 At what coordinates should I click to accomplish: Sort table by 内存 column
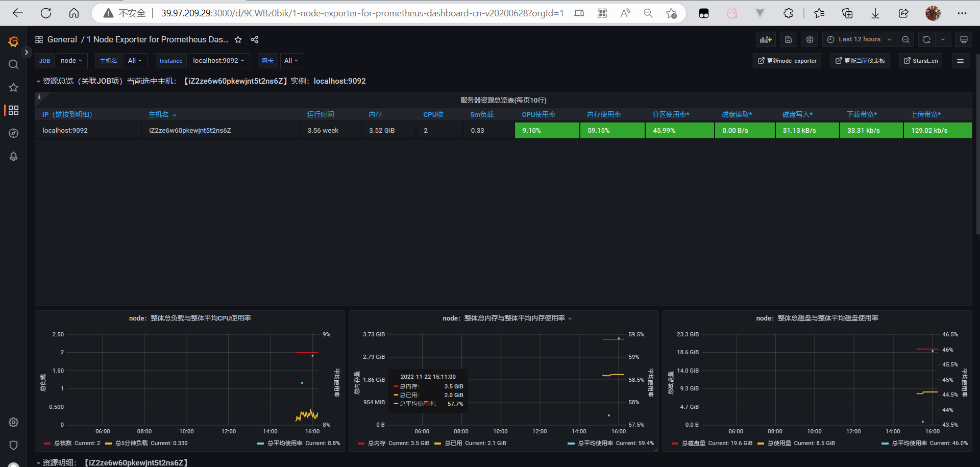[x=376, y=115]
